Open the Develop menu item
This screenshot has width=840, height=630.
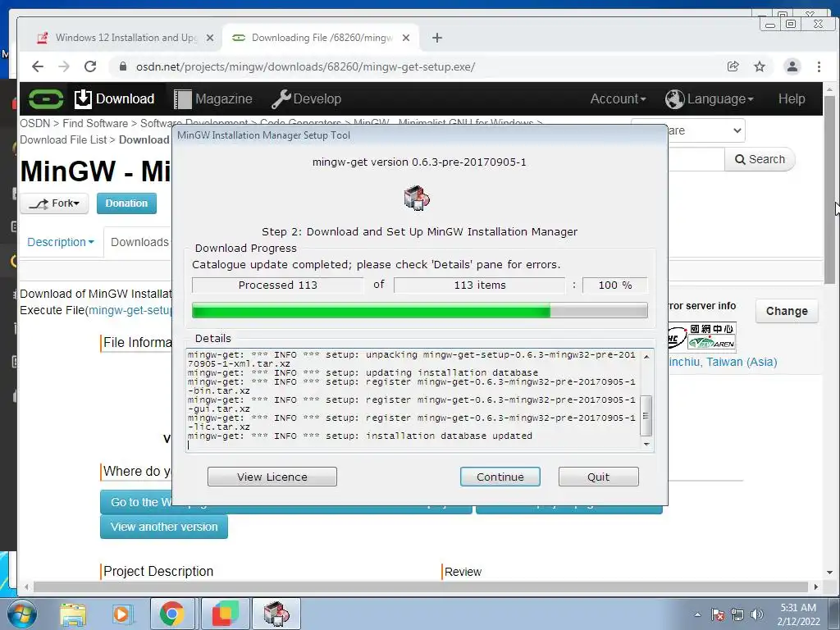point(307,99)
